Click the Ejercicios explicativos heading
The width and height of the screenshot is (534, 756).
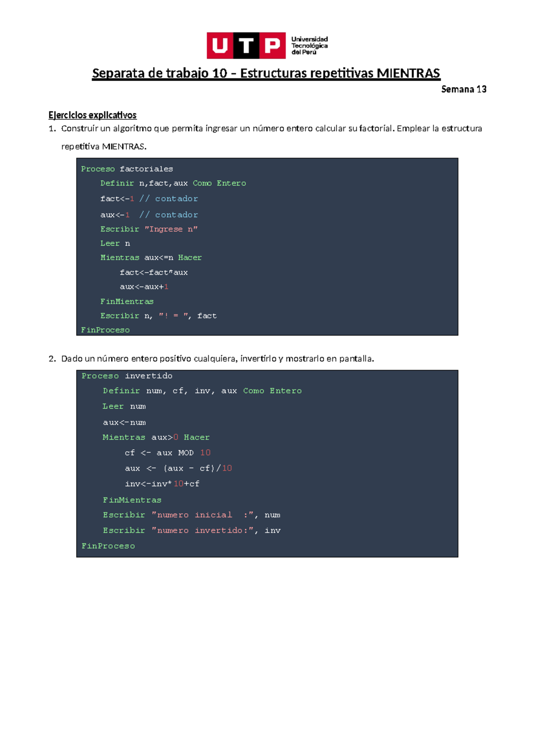click(93, 115)
